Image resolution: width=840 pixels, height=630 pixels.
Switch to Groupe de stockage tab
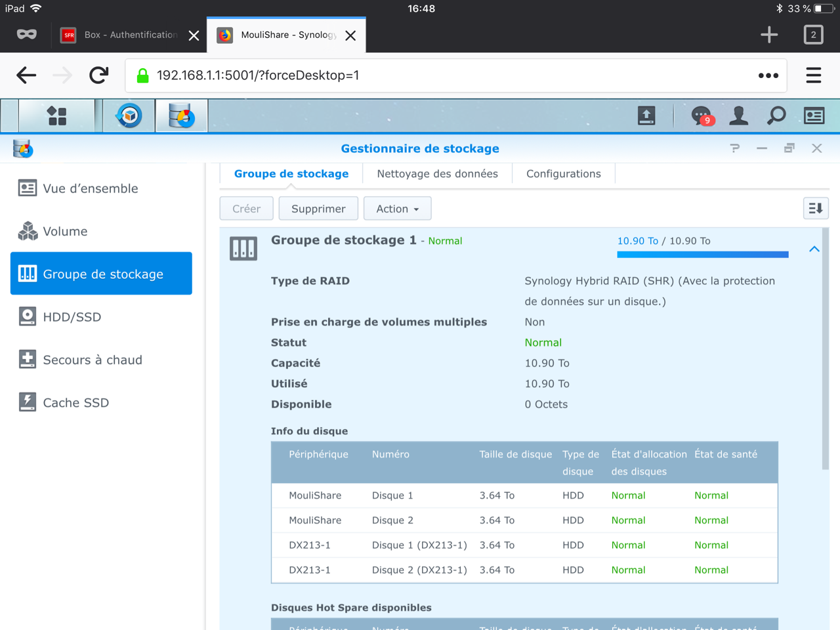(x=291, y=174)
